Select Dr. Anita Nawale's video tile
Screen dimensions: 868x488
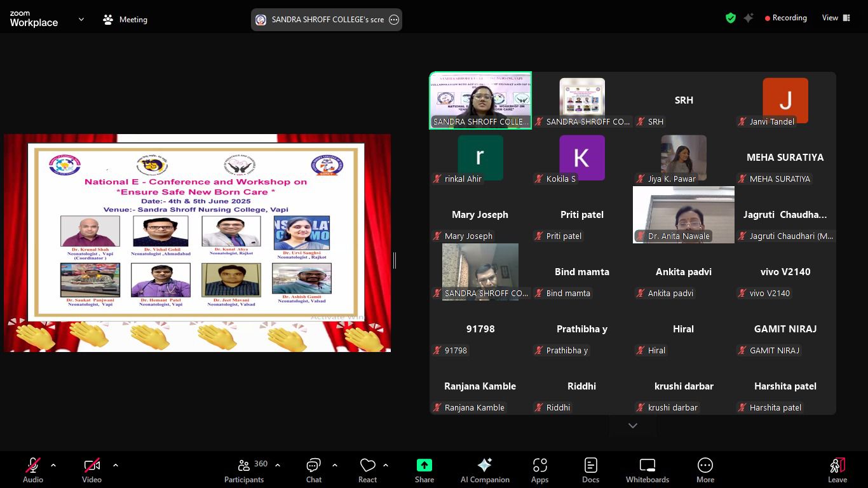point(684,214)
